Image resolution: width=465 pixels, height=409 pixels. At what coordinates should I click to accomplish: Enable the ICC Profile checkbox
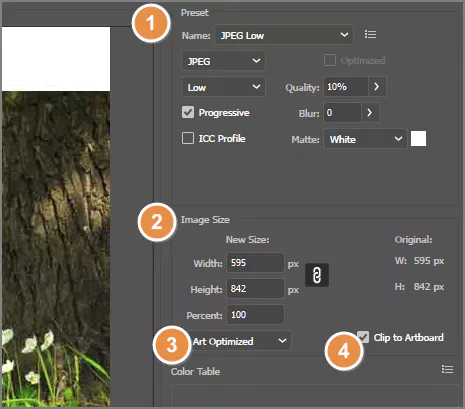188,138
